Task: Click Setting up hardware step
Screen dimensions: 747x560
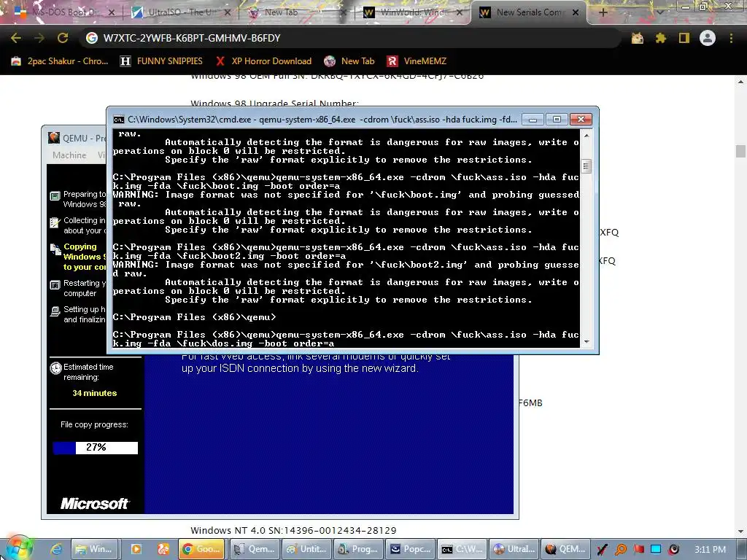Action: pos(79,314)
